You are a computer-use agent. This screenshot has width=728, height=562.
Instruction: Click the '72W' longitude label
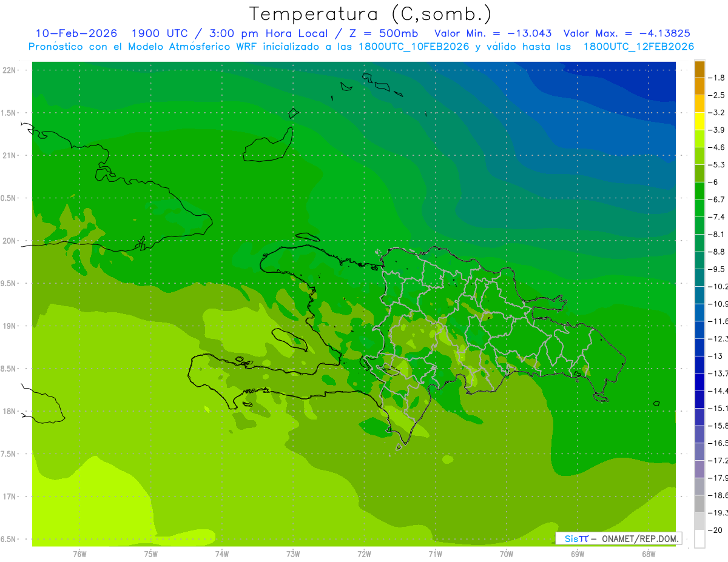[364, 554]
